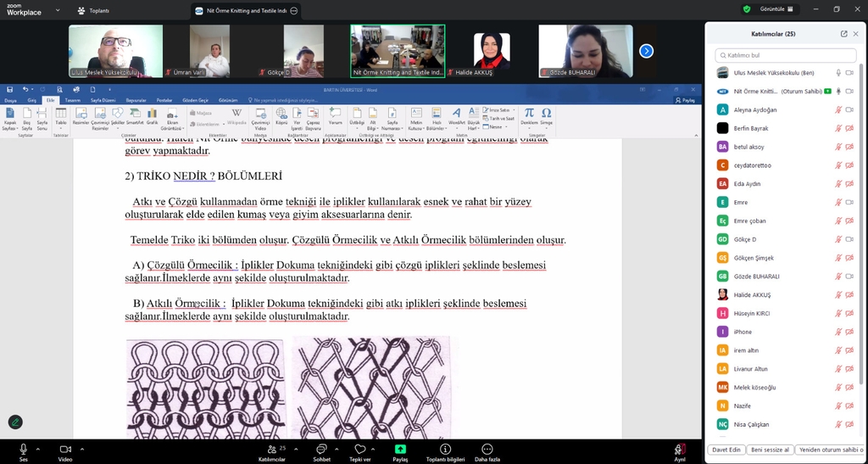The image size is (868, 464).
Task: Toggle the Katılımcılar participants panel
Action: point(272,449)
